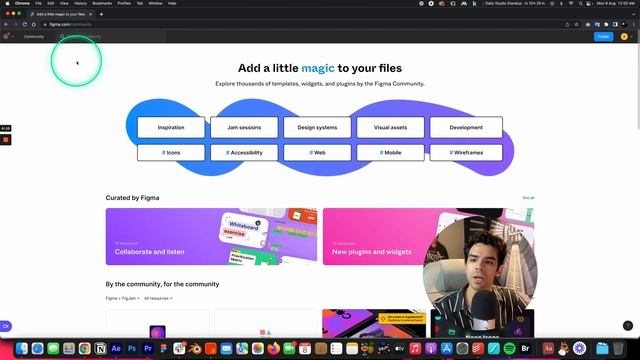Click the figma.com address bar
This screenshot has width=640, height=360.
[302, 24]
